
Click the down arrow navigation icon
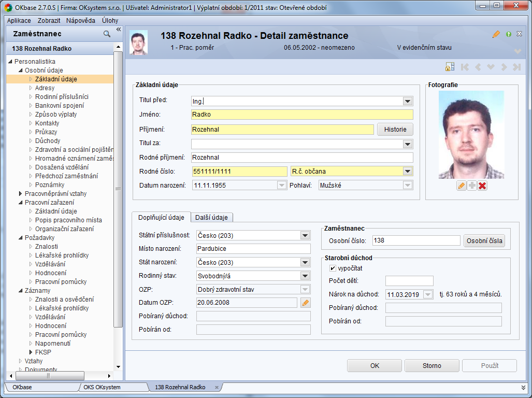tap(491, 67)
